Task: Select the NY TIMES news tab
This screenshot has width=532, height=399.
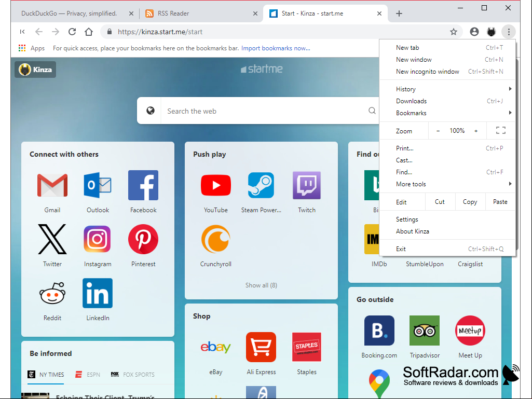Action: [46, 375]
